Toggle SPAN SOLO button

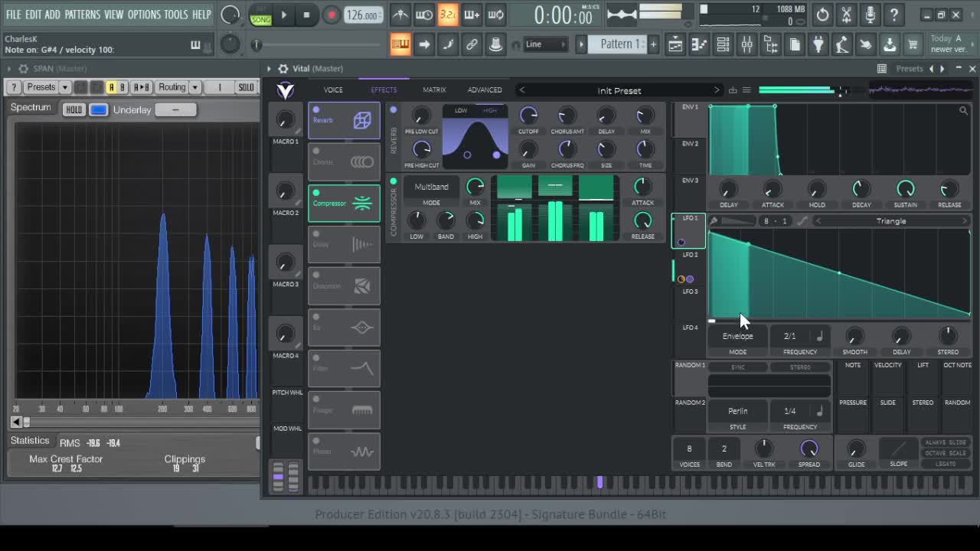[x=246, y=87]
